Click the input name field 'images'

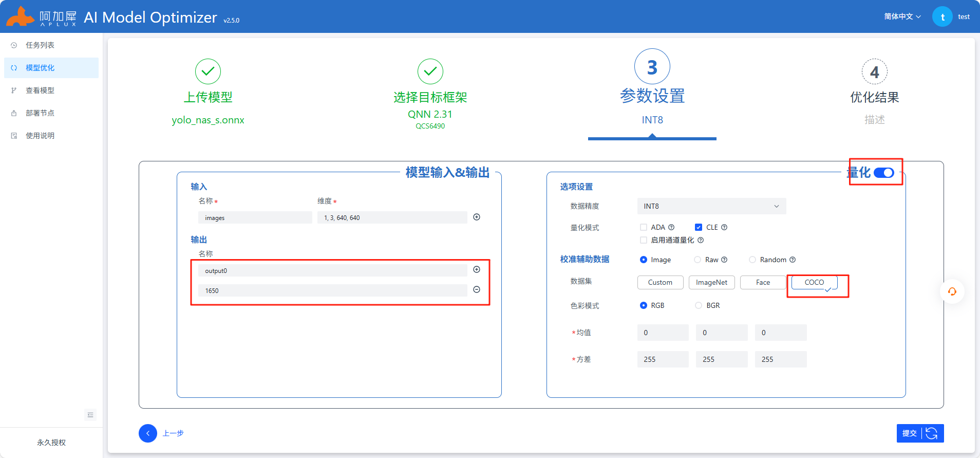click(255, 217)
